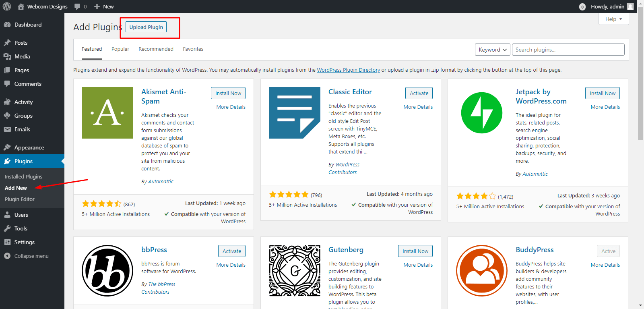644x309 pixels.
Task: Open the comments bubble icon in admin bar
Action: [x=77, y=7]
